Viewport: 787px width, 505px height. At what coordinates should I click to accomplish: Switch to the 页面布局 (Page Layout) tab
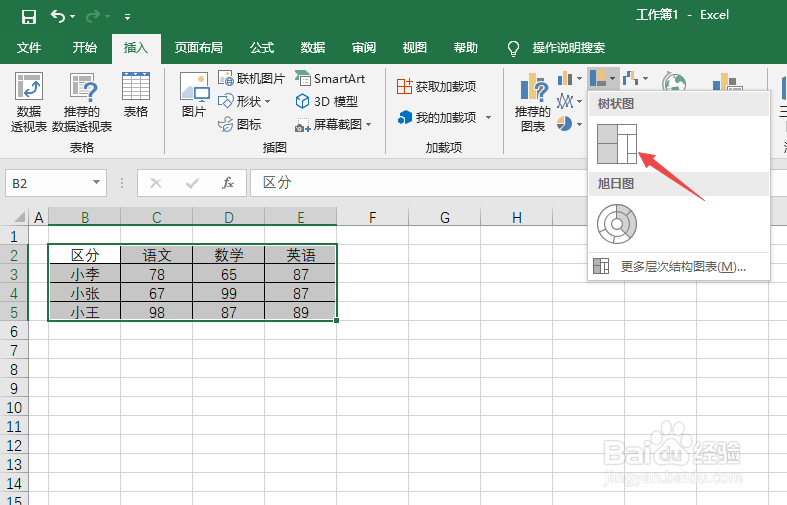click(199, 48)
